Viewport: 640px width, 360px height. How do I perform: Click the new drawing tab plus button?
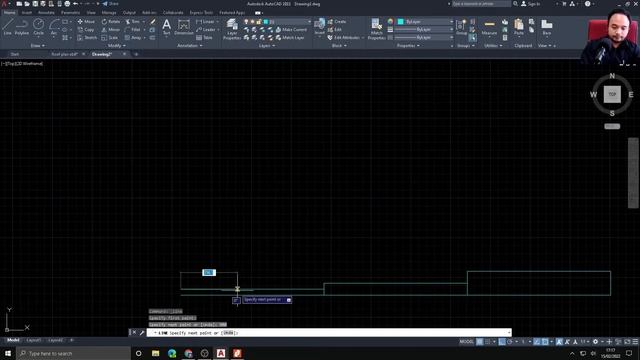pyautogui.click(x=136, y=54)
